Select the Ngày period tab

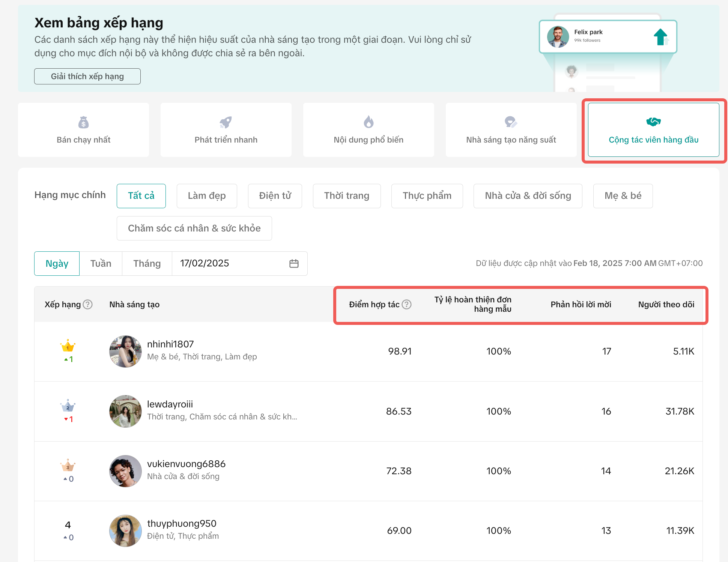click(x=57, y=264)
